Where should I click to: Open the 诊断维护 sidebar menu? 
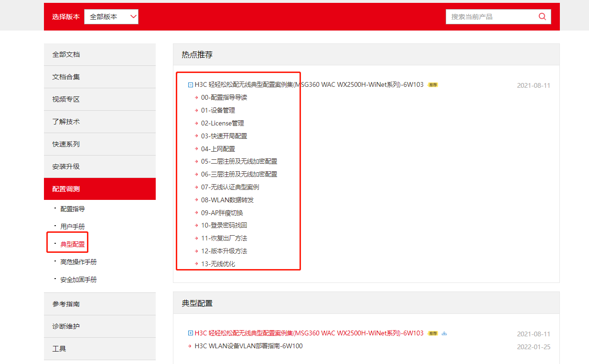click(x=100, y=326)
